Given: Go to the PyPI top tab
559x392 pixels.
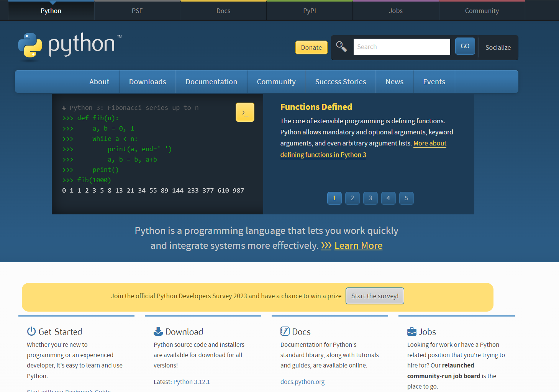Looking at the screenshot, I should tap(310, 11).
